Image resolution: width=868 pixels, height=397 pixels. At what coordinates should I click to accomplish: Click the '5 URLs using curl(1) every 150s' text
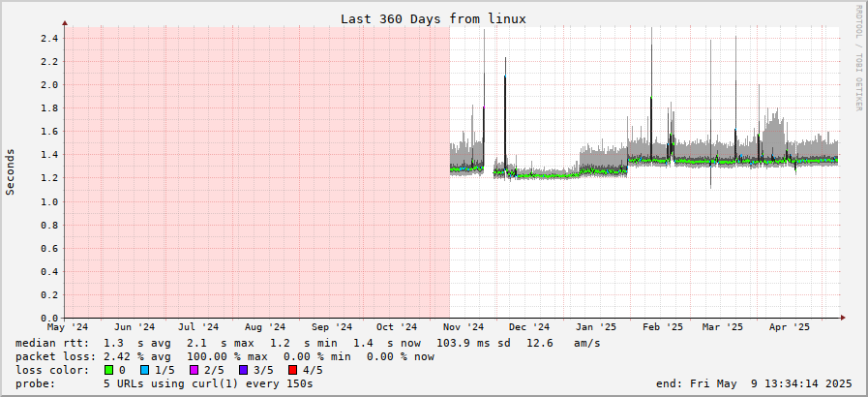tap(209, 383)
